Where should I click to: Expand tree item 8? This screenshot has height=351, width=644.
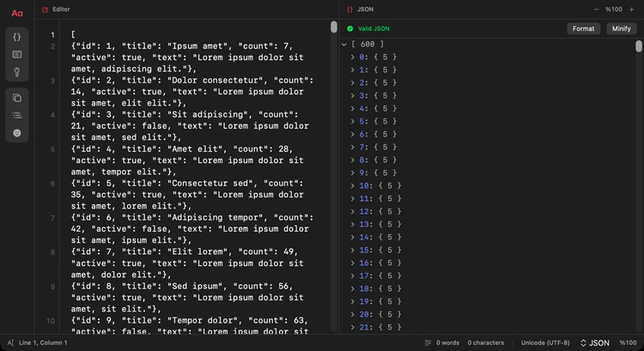click(x=352, y=160)
